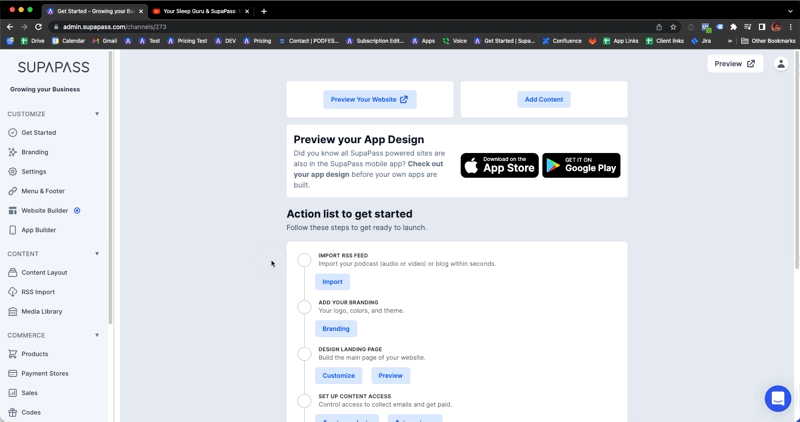Open Payment Stores in the sidebar

(x=45, y=374)
